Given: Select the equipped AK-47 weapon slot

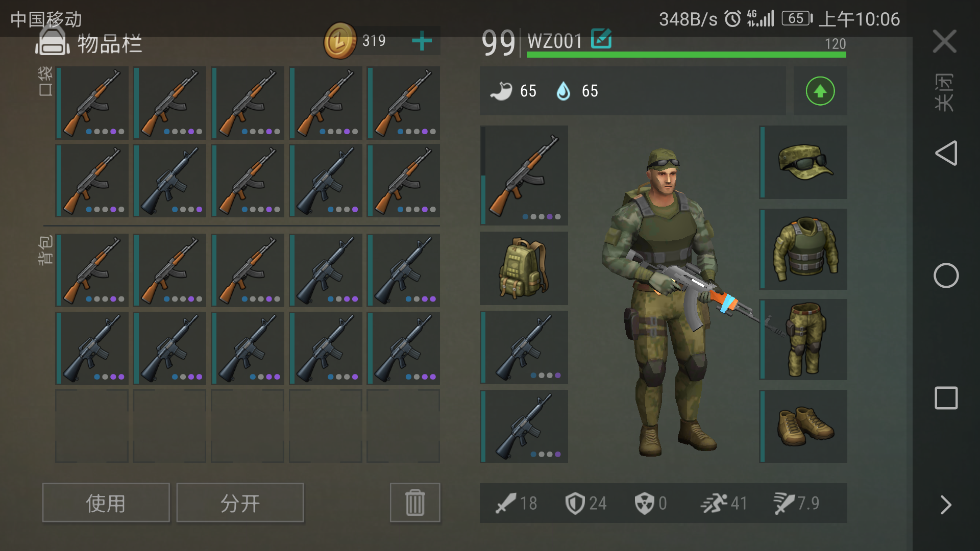Looking at the screenshot, I should point(524,175).
